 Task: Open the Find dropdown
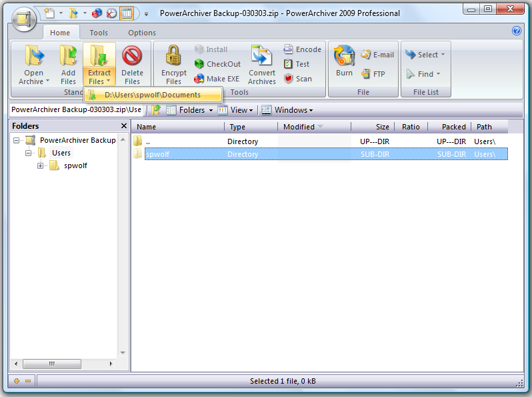(423, 74)
